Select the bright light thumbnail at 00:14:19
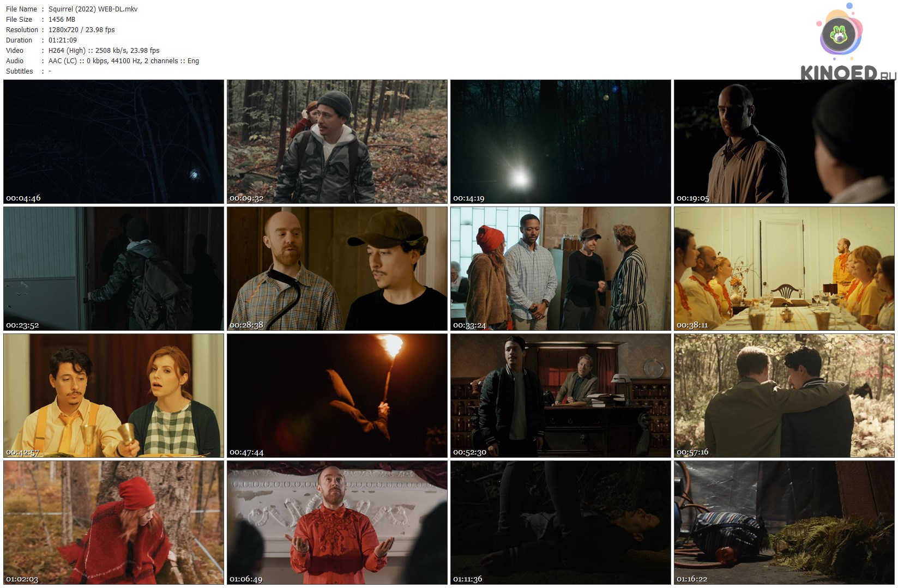Screen dimensions: 898x588 tap(561, 142)
